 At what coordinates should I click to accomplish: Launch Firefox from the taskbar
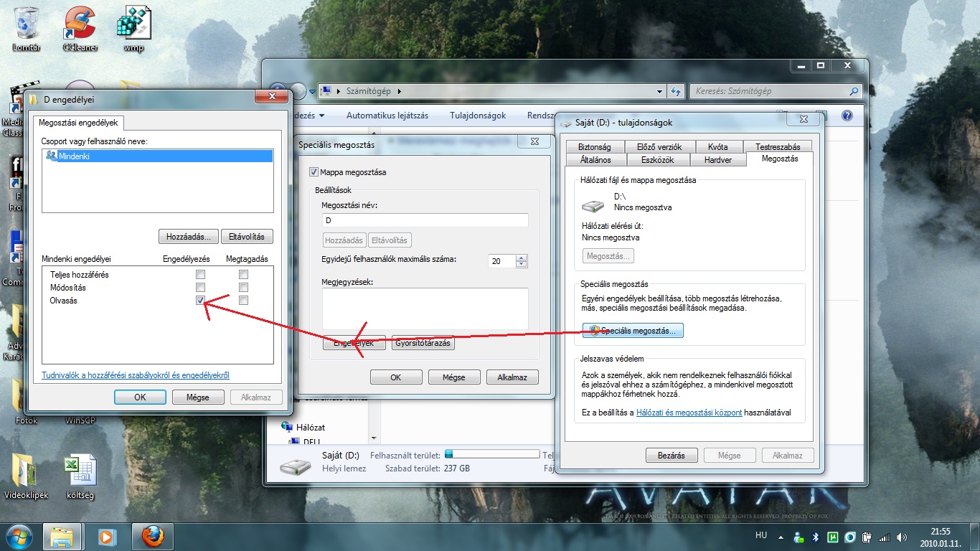click(153, 536)
